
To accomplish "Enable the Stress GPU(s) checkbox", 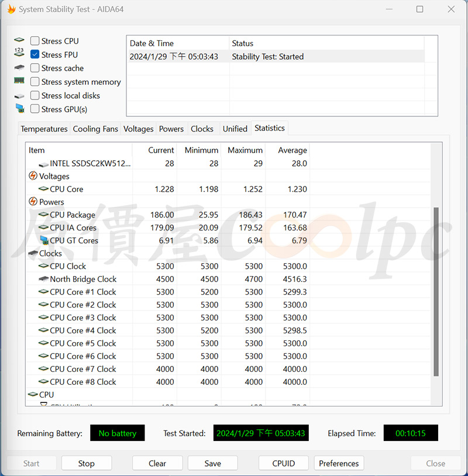I will 35,109.
